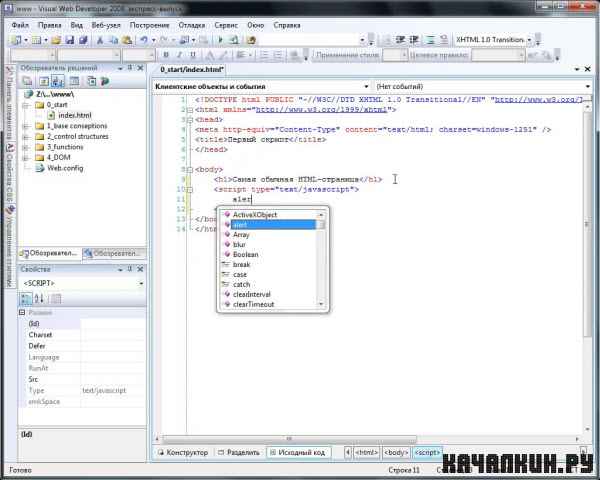Click the Increase Indent icon
Viewport: 600px width, 480px height.
(414, 40)
